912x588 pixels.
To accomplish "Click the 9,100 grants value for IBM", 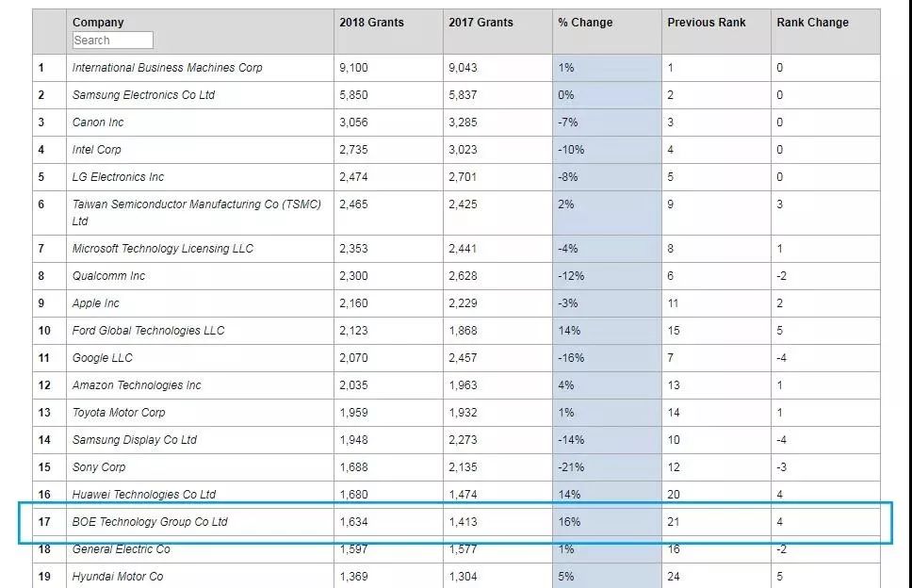I will tap(355, 68).
